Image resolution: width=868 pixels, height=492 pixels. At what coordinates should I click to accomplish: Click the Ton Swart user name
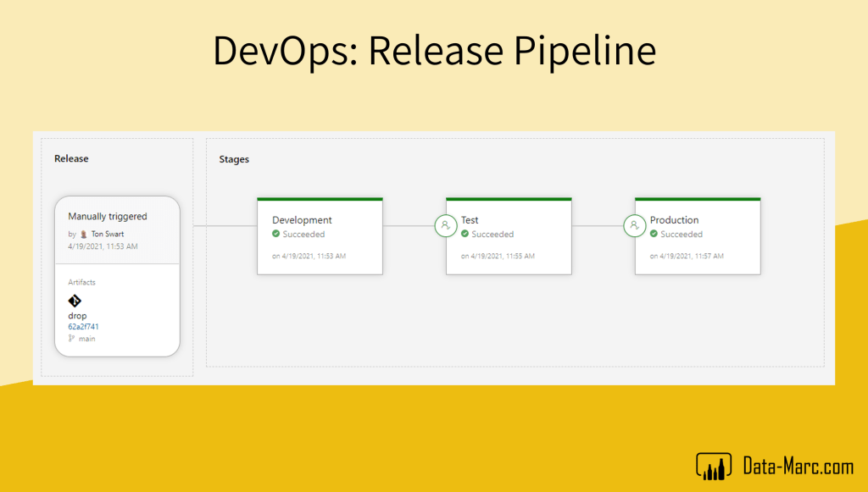pyautogui.click(x=108, y=234)
